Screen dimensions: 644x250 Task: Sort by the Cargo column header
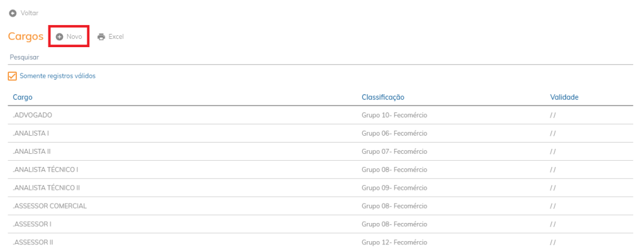[x=23, y=97]
